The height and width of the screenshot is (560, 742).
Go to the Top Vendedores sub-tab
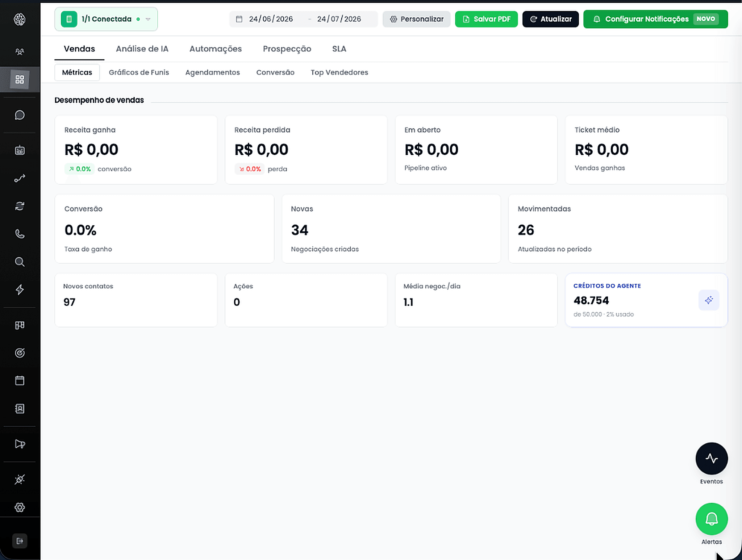pyautogui.click(x=339, y=72)
